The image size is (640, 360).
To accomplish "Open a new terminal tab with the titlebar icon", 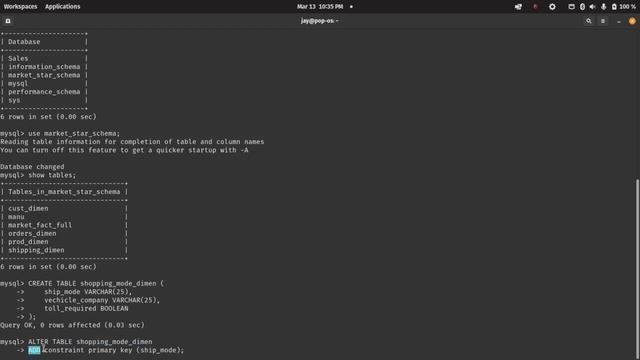I will click(x=8, y=21).
